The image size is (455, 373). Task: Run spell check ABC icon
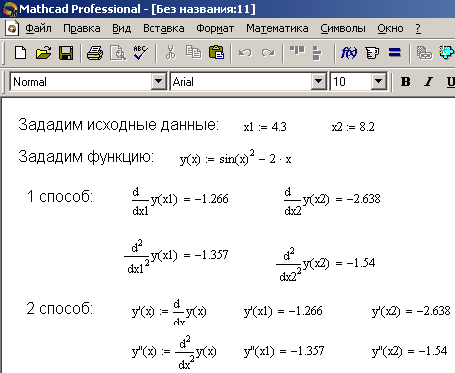[141, 53]
